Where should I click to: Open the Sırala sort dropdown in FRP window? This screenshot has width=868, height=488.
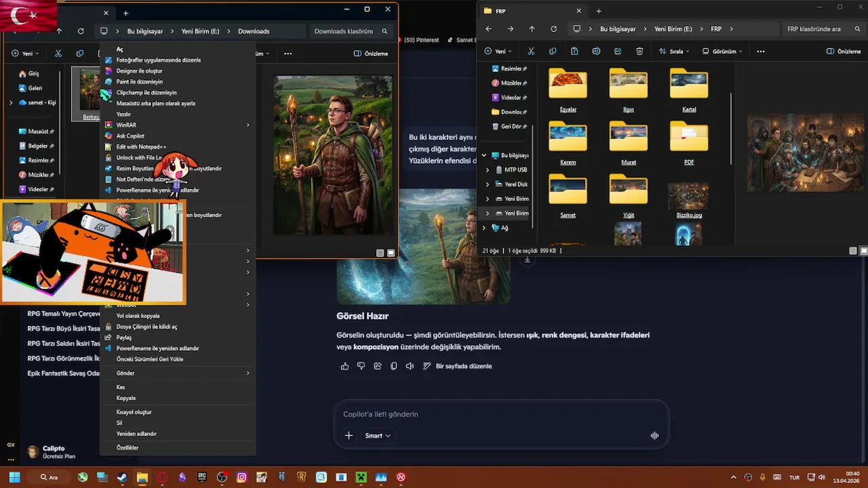click(673, 52)
